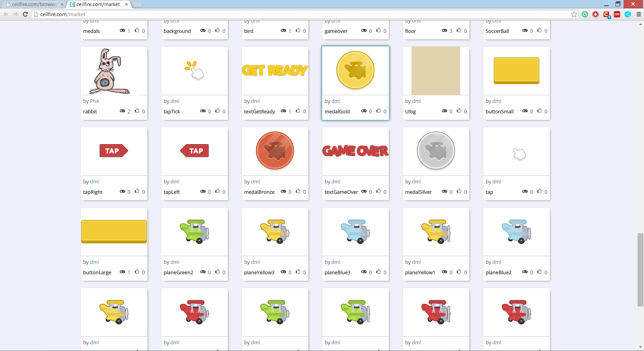Click the thumbs-up icon on planeGreen2
Screen dimensions: 644x351
pos(217,272)
